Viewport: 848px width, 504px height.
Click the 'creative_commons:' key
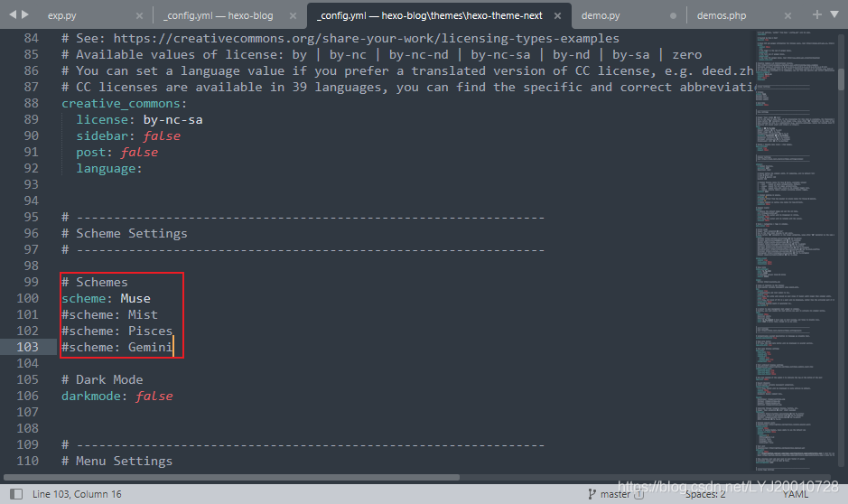124,103
